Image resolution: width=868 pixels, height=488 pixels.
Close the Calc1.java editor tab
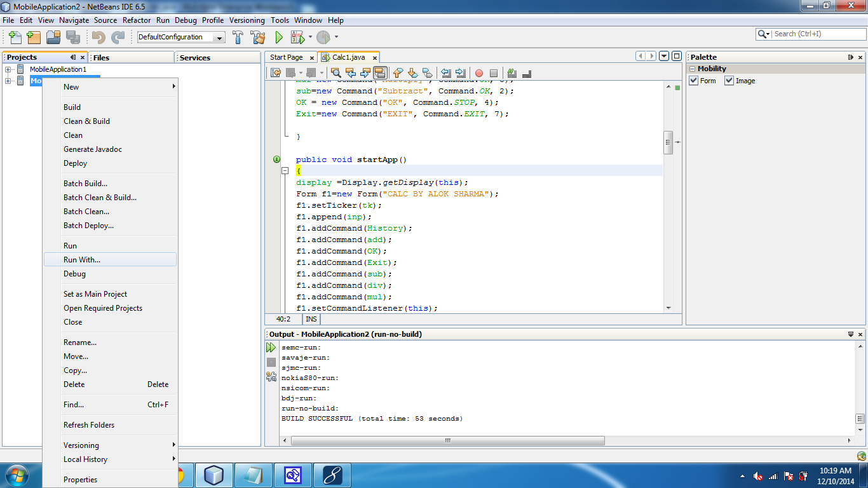pos(374,57)
